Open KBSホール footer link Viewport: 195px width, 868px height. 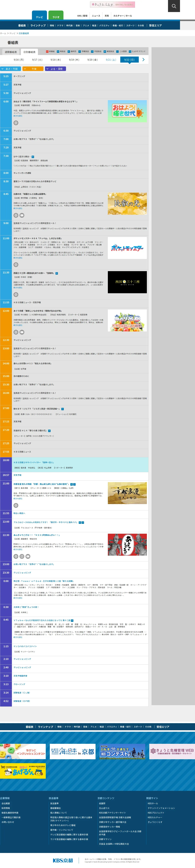click(153, 803)
